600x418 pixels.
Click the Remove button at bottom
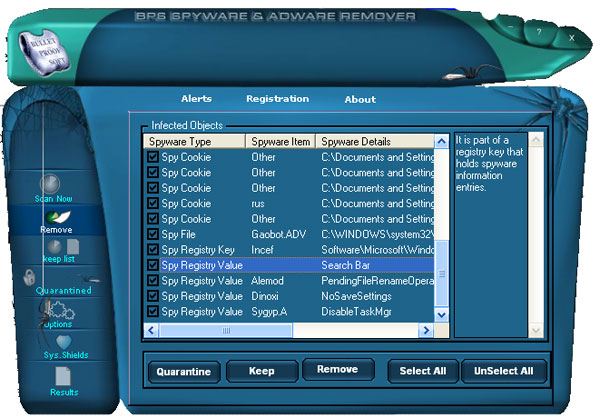(338, 369)
